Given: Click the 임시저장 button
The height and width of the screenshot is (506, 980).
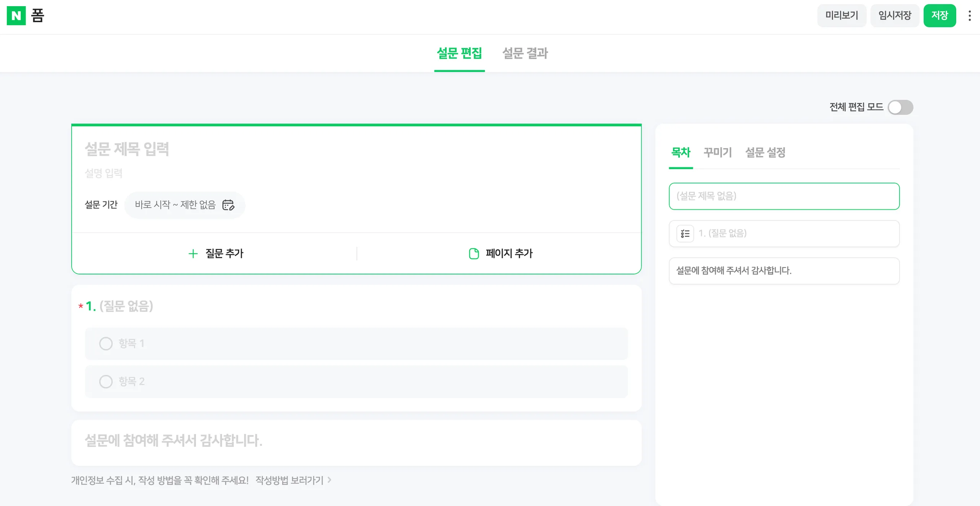Looking at the screenshot, I should pos(895,16).
